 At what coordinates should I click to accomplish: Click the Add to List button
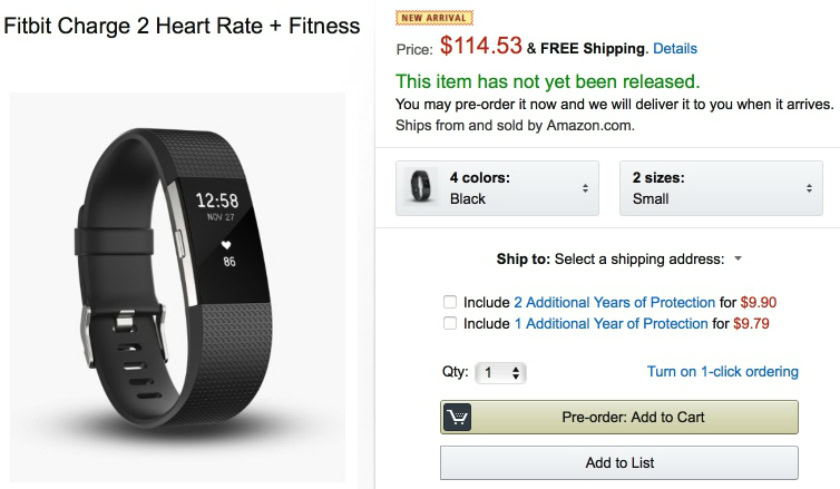pos(619,463)
